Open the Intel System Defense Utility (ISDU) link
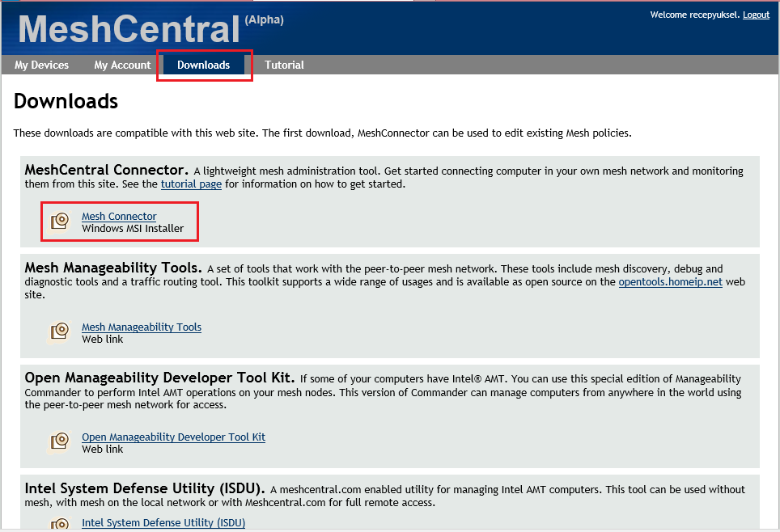This screenshot has width=780, height=532. pyautogui.click(x=163, y=523)
